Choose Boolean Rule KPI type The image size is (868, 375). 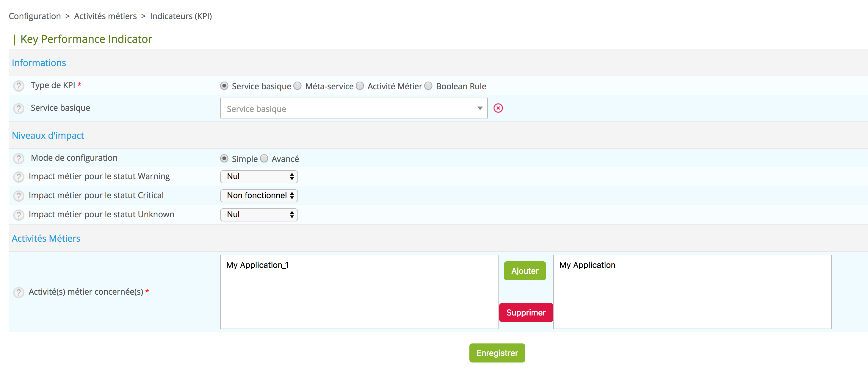(428, 86)
